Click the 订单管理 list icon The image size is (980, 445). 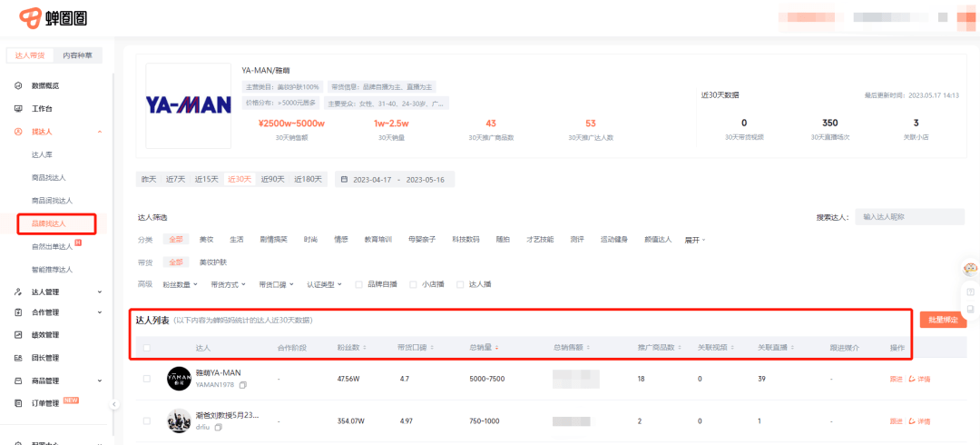(x=19, y=404)
